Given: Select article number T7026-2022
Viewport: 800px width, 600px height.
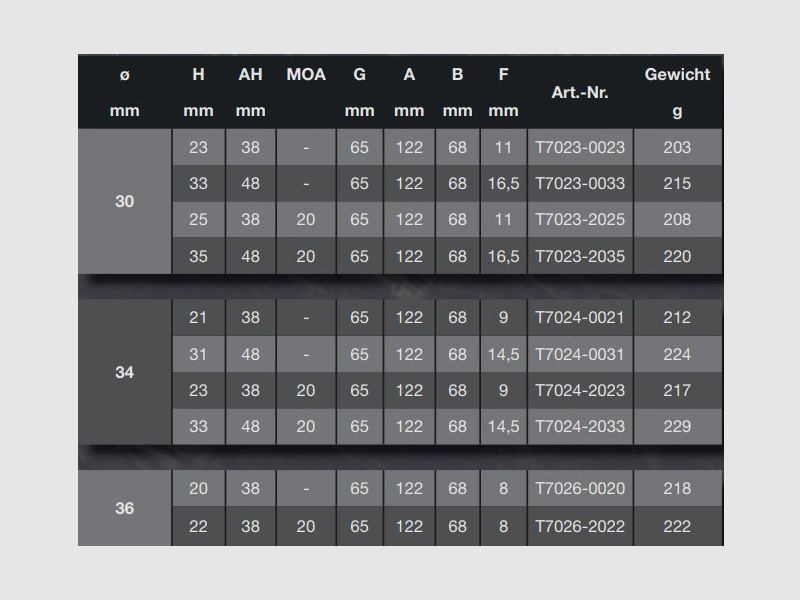Looking at the screenshot, I should click(580, 526).
